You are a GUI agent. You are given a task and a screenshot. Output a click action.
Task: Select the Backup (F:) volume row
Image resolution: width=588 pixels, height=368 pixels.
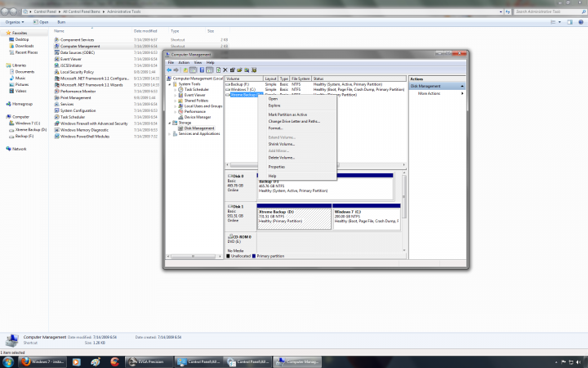315,84
